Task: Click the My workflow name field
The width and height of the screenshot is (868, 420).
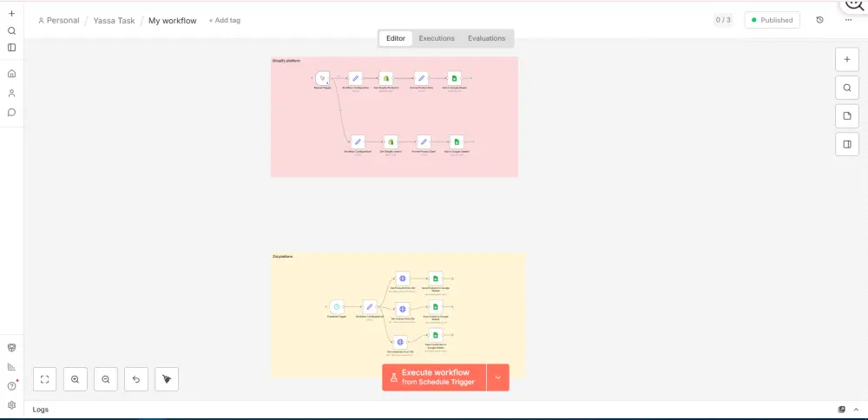Action: tap(172, 21)
